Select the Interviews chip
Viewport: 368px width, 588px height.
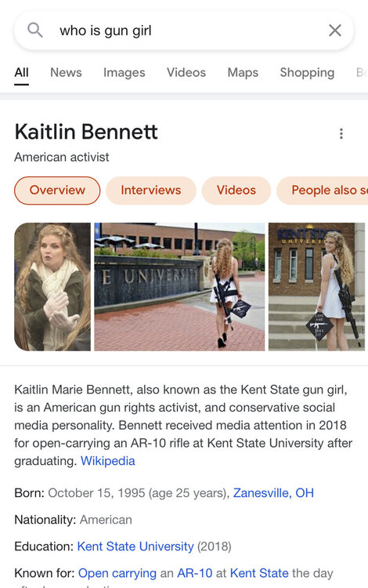(x=151, y=191)
